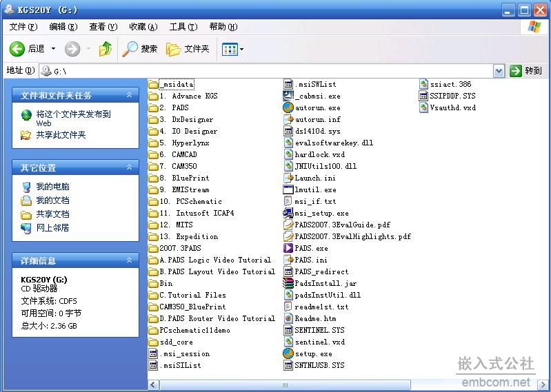Viewport: 551px width, 392px height.
Task: Select the PADS.ini file icon
Action: 288,260
